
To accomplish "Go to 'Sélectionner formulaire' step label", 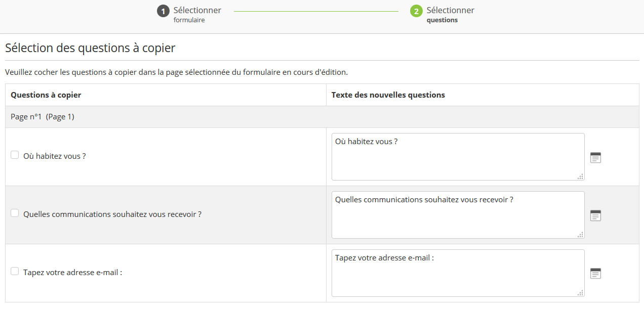I will click(197, 15).
